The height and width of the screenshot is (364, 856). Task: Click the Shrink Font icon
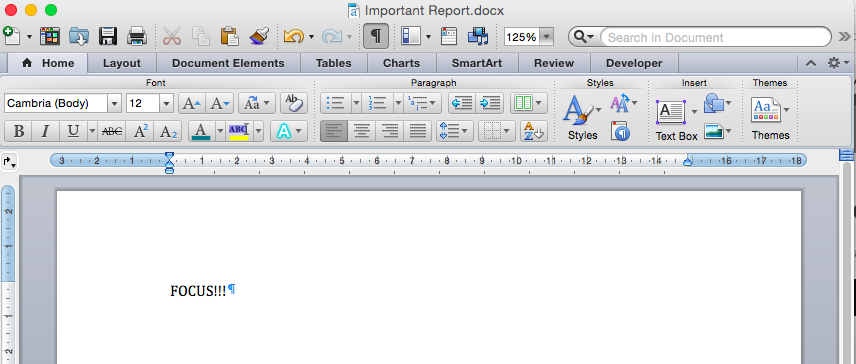(x=221, y=103)
